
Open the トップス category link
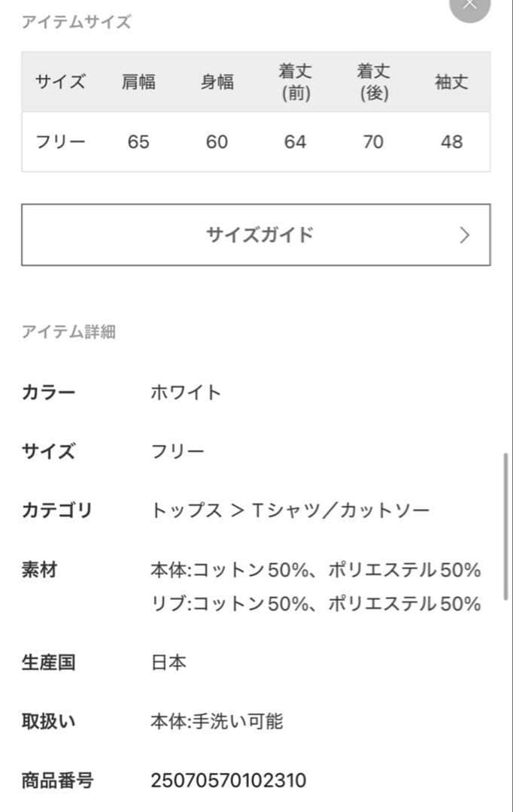187,511
